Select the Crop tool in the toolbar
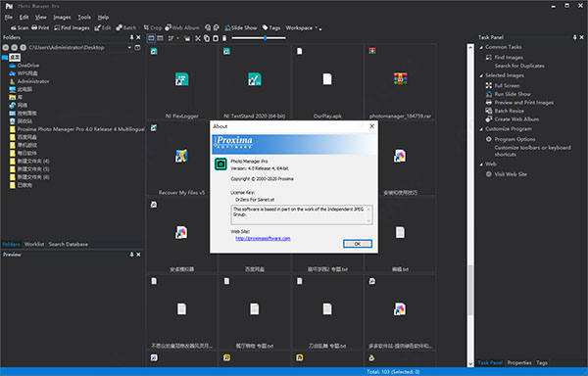Viewport: 588px width, 376px height. 153,27
